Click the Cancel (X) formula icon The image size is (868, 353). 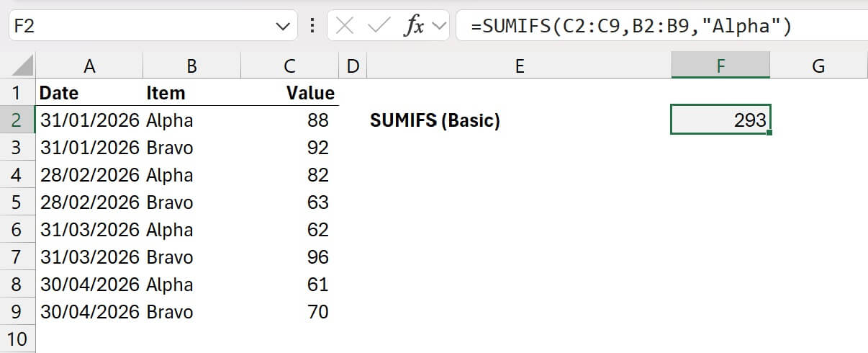(x=345, y=27)
